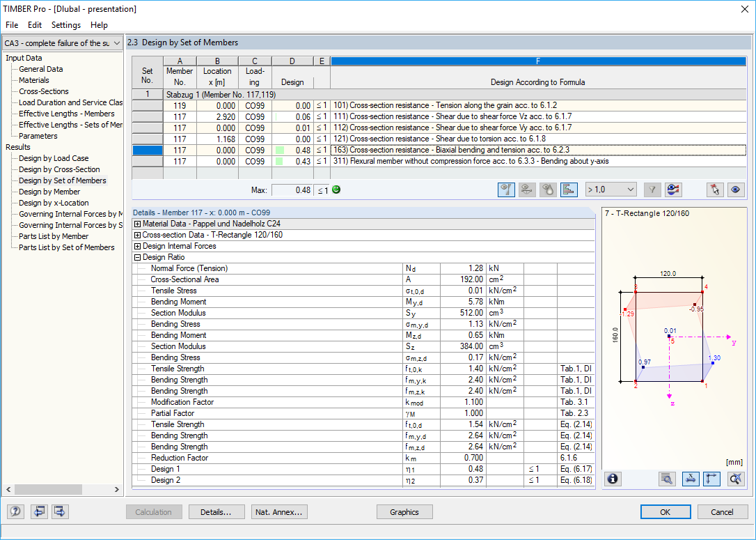Viewport: 756px width, 540px height.
Task: Open the color scale settings icon
Action: coord(673,189)
